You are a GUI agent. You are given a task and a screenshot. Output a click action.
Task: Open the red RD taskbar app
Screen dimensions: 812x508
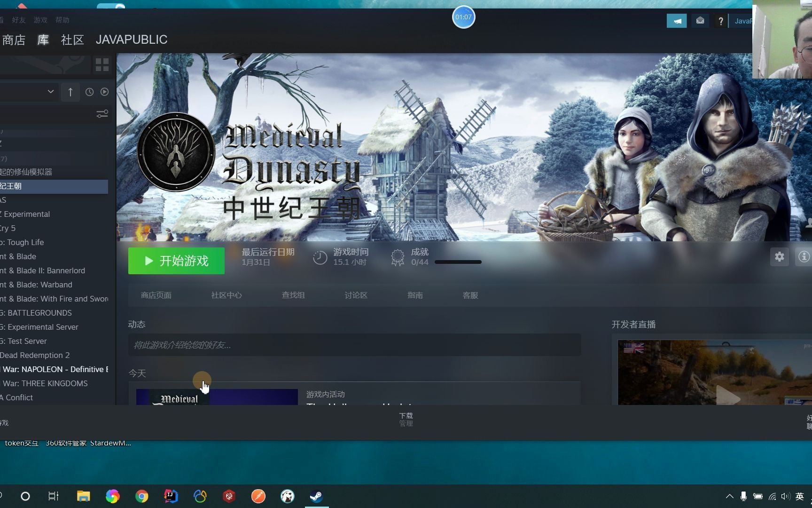point(229,496)
